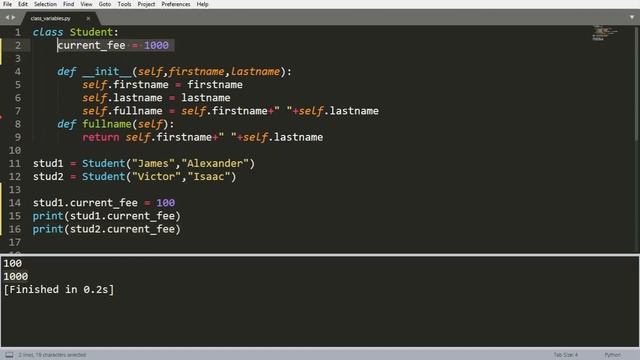Open the Tab Size selector

566,355
